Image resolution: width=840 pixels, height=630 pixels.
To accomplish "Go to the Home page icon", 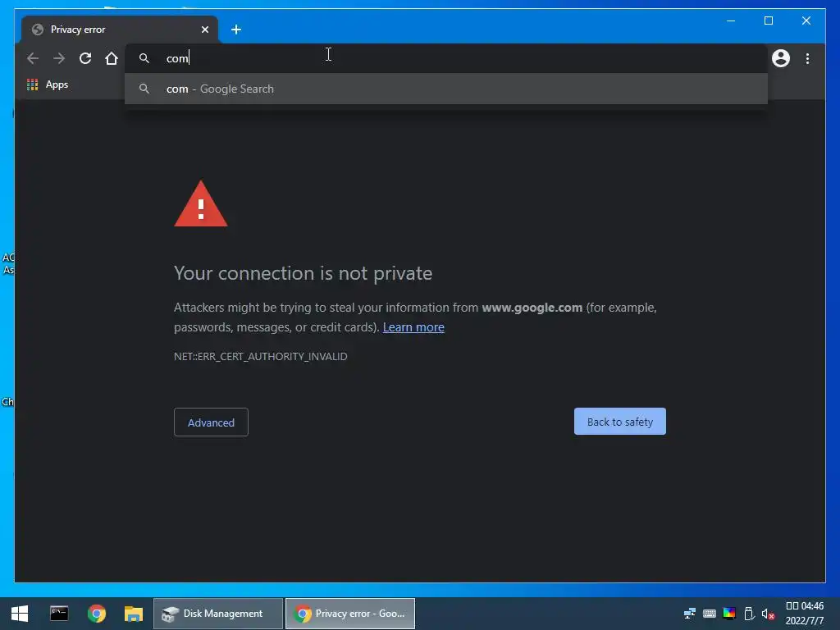I will (x=112, y=58).
